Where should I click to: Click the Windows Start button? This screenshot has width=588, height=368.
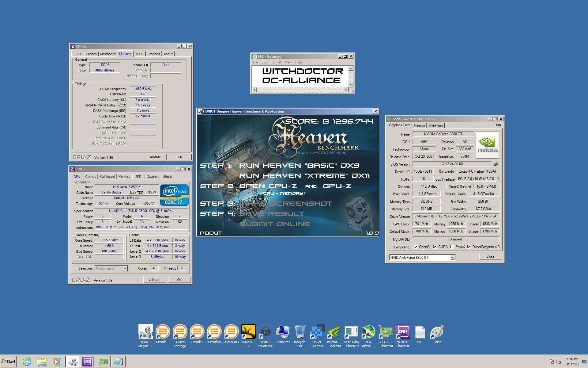tap(8, 362)
